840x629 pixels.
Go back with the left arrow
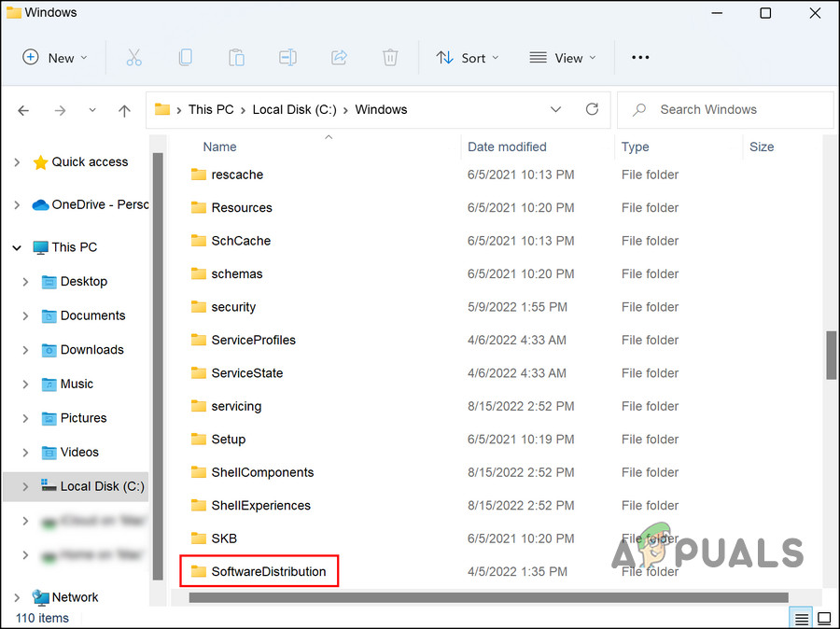pyautogui.click(x=23, y=110)
